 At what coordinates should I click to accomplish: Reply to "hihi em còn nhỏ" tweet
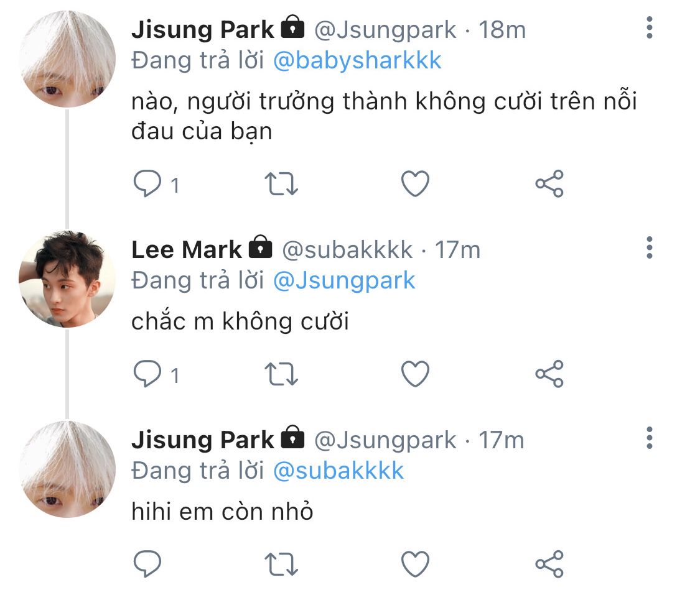coord(147,564)
